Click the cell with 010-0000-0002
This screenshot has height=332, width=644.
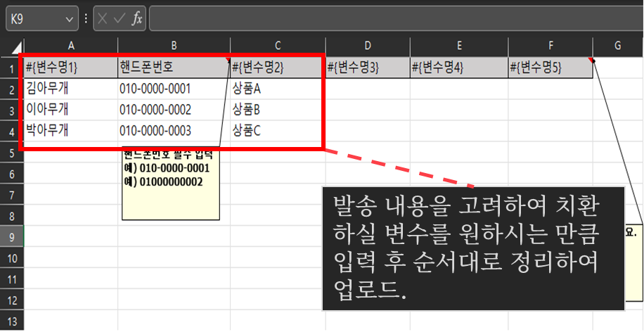tap(174, 110)
